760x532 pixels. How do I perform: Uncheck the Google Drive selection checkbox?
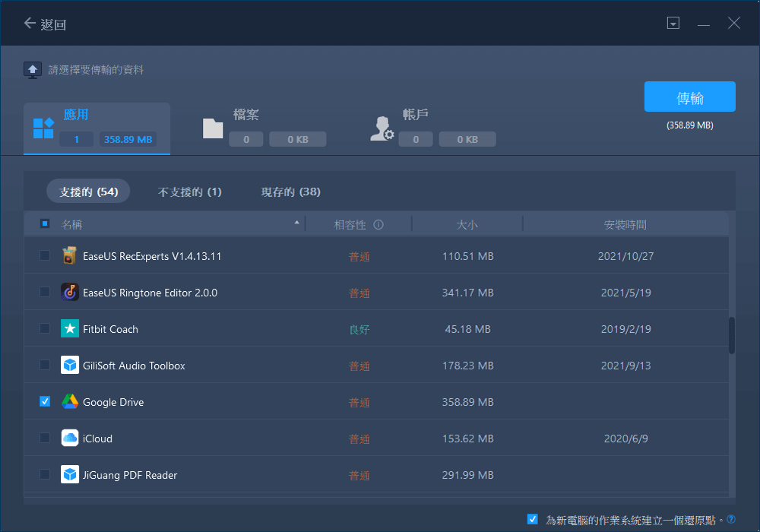pyautogui.click(x=44, y=402)
